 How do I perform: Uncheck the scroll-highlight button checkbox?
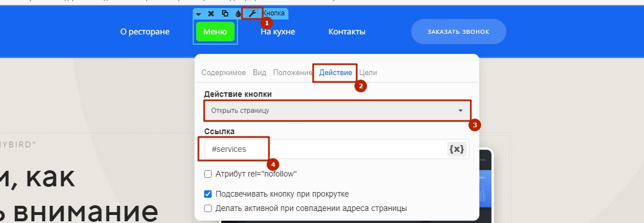click(208, 194)
